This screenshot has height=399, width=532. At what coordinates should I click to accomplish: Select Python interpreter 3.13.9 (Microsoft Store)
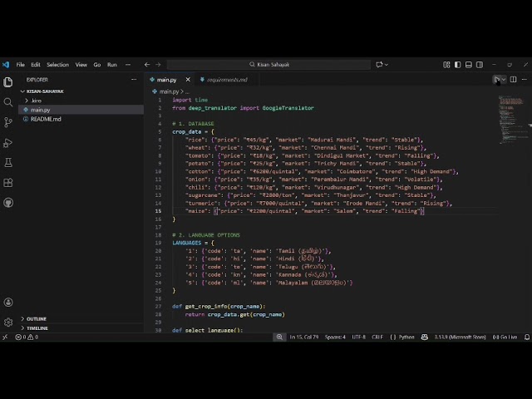tap(460, 337)
